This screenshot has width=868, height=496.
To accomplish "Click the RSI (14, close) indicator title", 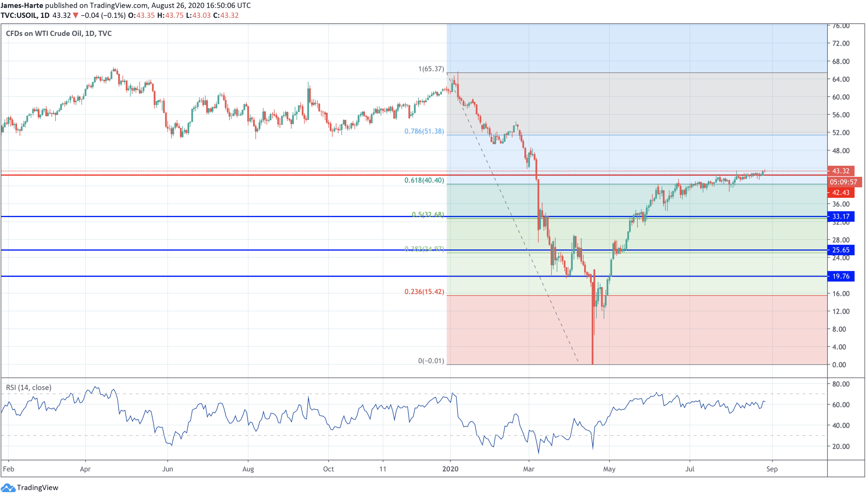I will point(29,388).
